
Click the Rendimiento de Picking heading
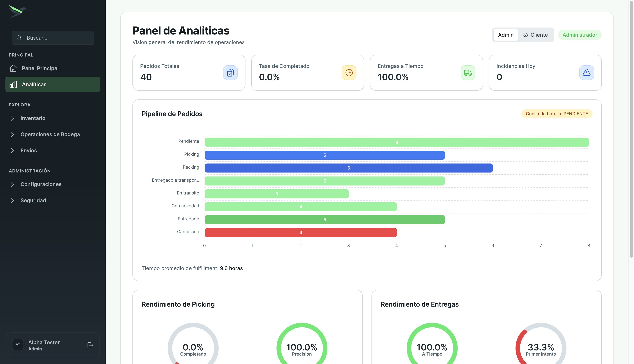tap(178, 304)
